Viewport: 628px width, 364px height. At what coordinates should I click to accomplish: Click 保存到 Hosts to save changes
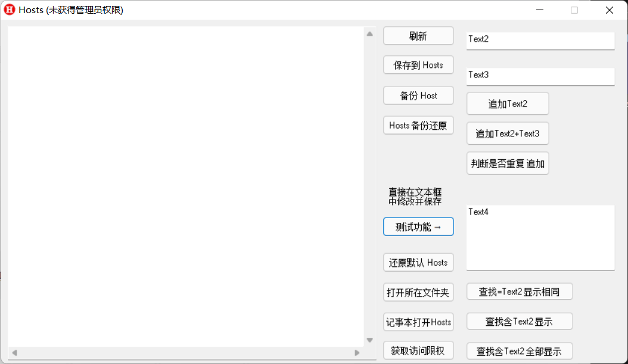pos(418,65)
